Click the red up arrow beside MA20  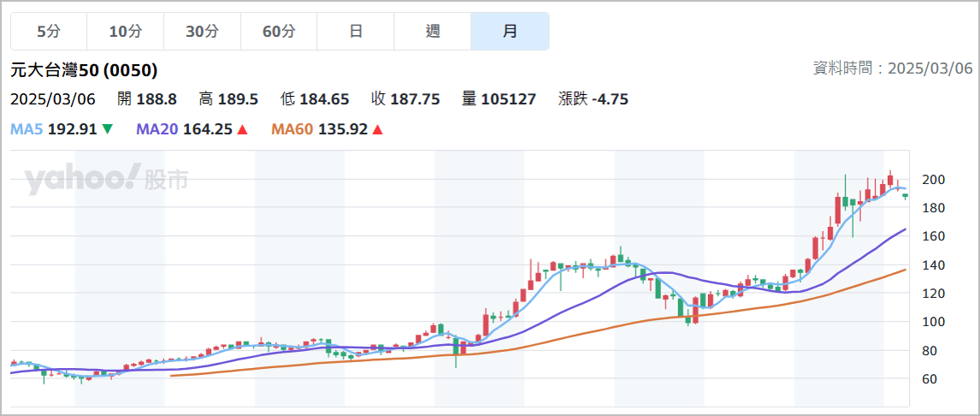243,129
